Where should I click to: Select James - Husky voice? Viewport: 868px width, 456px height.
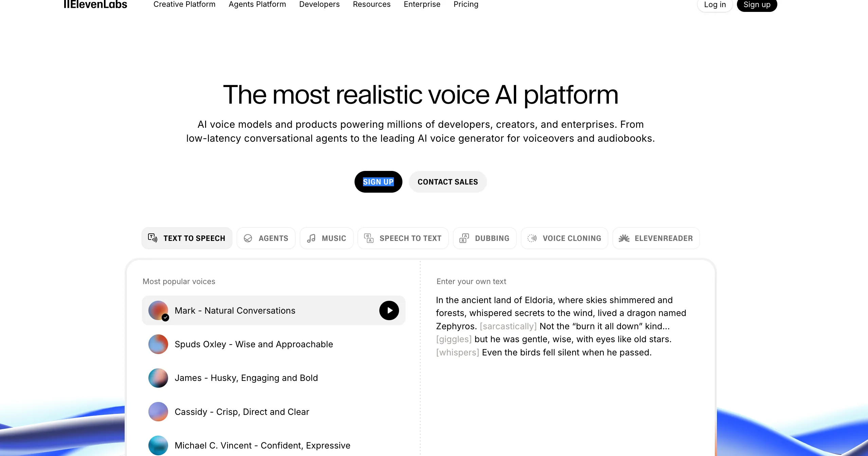pos(246,378)
